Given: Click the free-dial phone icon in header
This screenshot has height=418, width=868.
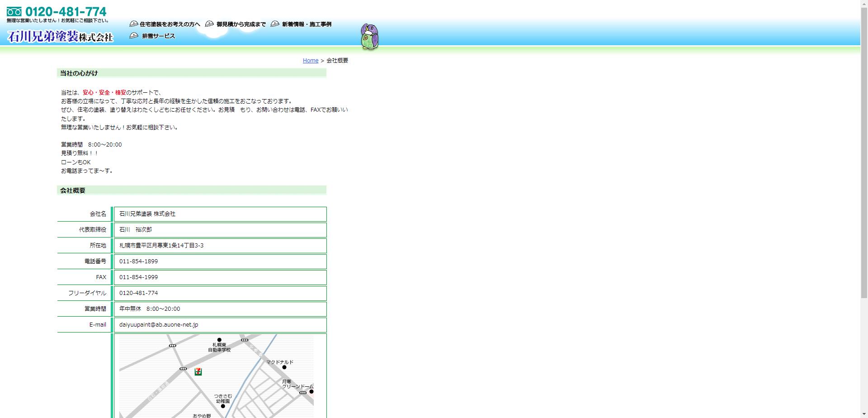Looking at the screenshot, I should [14, 12].
